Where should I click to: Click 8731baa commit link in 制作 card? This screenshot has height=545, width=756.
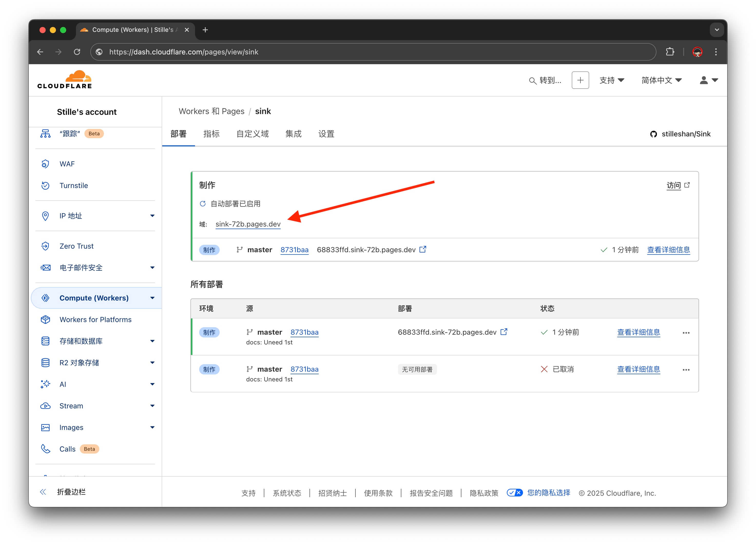pyautogui.click(x=294, y=250)
